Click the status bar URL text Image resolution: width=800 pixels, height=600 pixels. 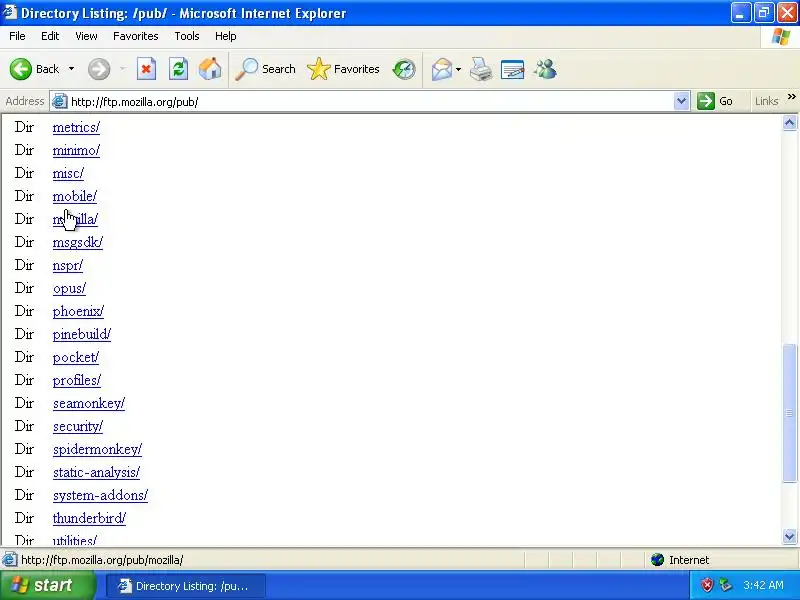[x=102, y=560]
